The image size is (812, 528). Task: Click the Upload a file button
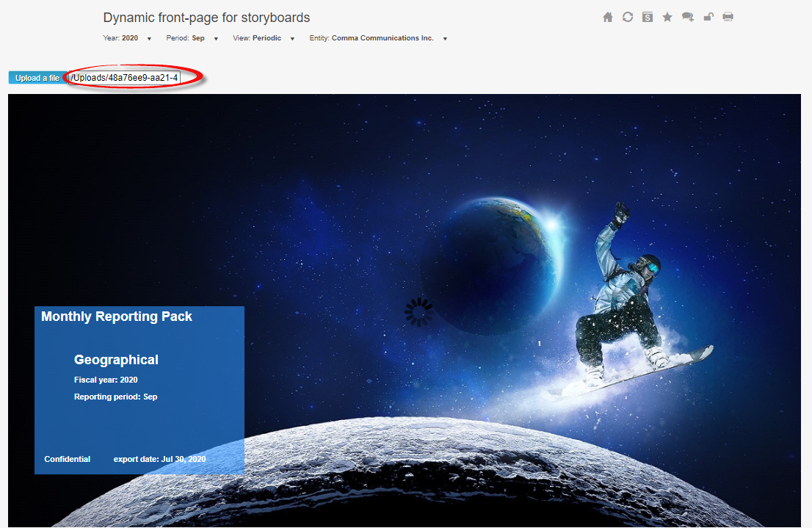point(37,78)
